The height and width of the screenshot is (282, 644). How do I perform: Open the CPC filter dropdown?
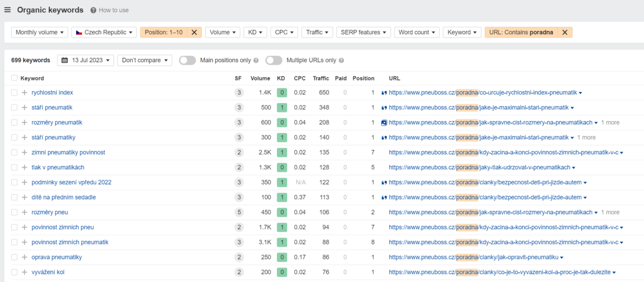click(284, 32)
